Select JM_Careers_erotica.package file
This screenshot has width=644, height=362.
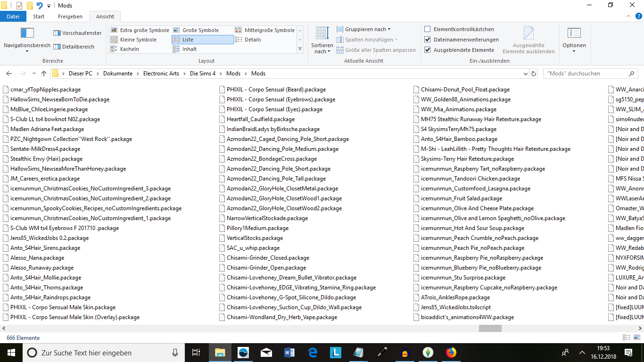coord(41,179)
